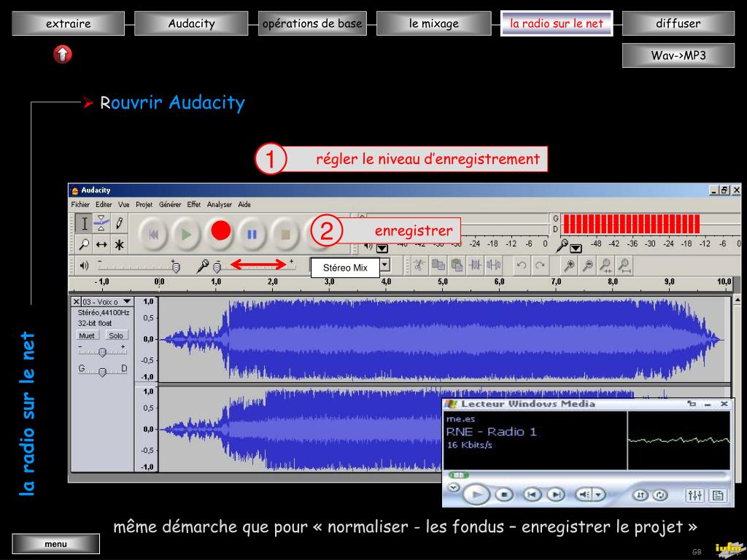Go to the opérations de base section
The image size is (747, 560).
pyautogui.click(x=312, y=23)
